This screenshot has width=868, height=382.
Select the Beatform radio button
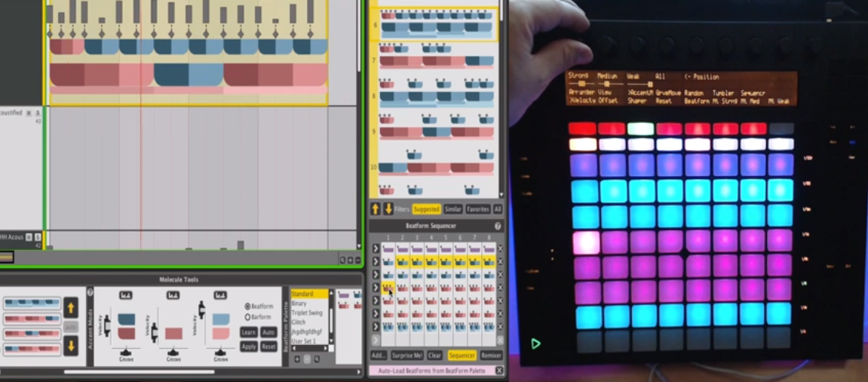coord(247,307)
